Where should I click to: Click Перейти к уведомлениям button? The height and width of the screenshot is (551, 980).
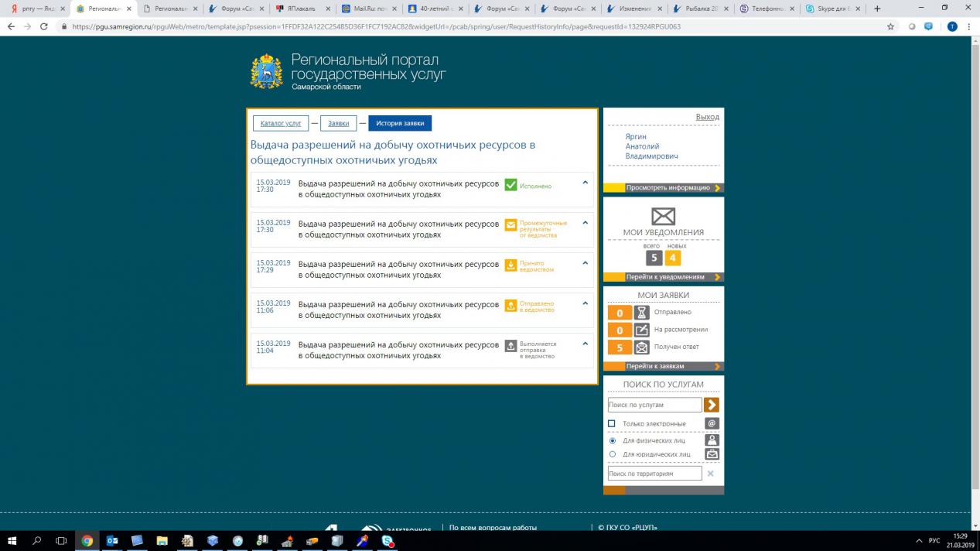(x=664, y=277)
